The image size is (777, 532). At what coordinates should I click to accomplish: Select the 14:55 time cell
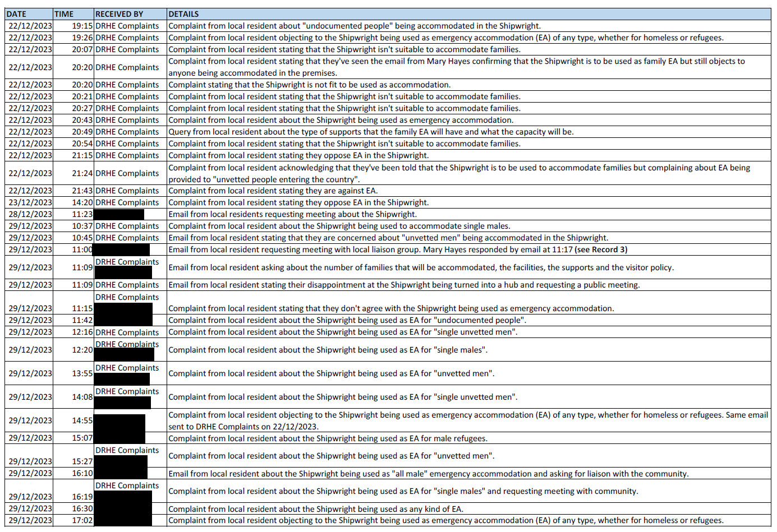pyautogui.click(x=73, y=420)
